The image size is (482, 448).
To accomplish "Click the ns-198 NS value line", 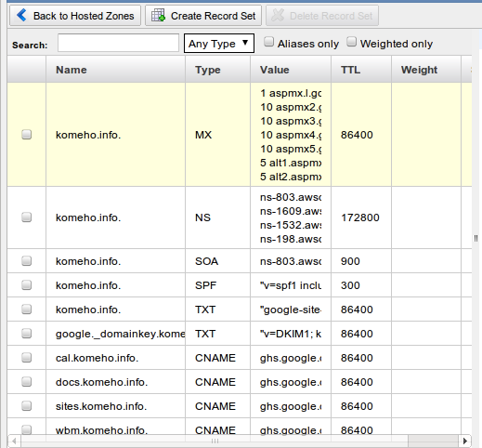I will [x=291, y=239].
